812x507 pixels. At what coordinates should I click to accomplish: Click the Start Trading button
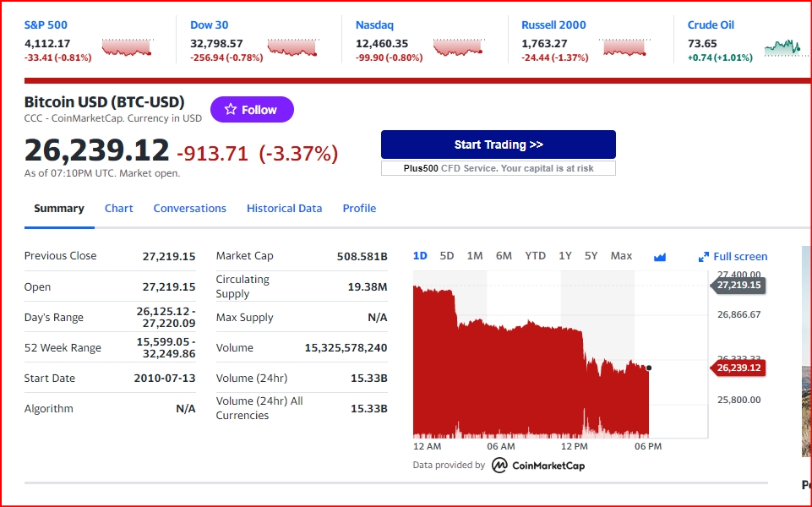click(499, 144)
